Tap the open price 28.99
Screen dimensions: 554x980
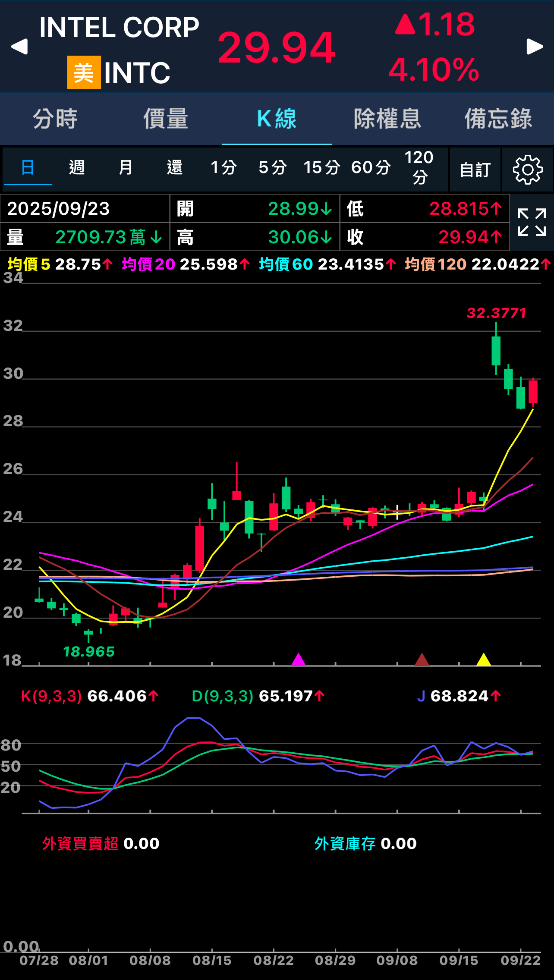(300, 209)
